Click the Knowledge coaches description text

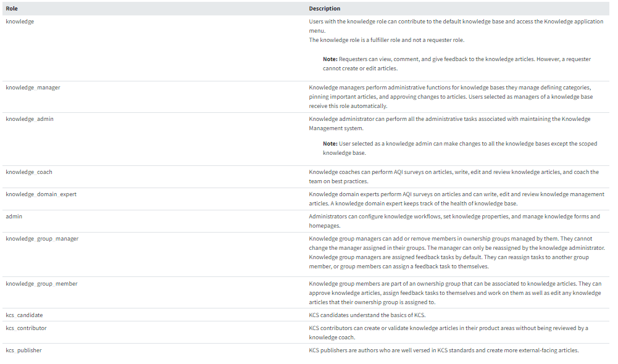[454, 176]
